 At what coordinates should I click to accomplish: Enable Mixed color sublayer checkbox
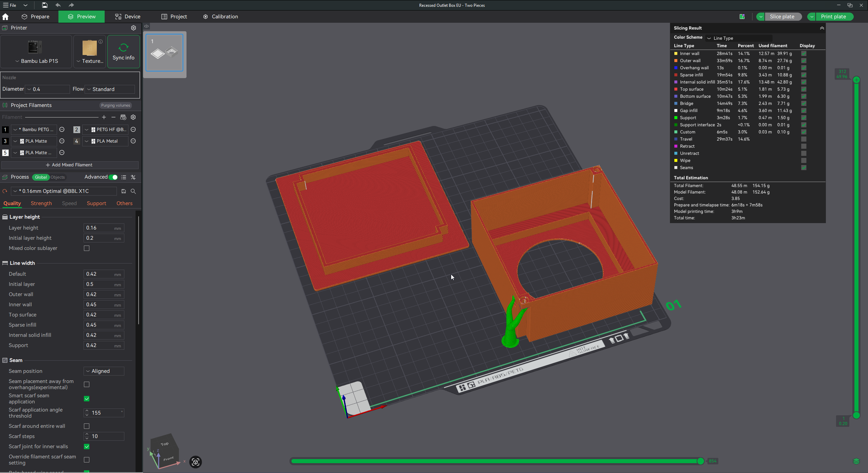coord(87,248)
